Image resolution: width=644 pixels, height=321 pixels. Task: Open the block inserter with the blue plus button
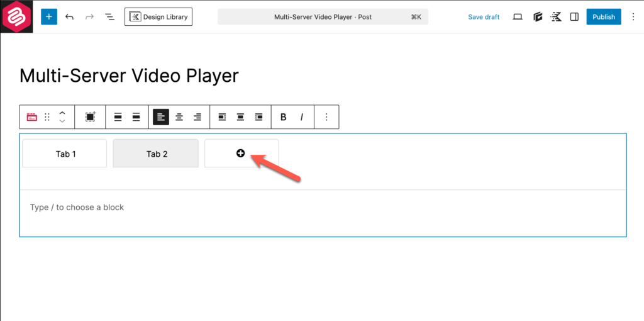49,17
